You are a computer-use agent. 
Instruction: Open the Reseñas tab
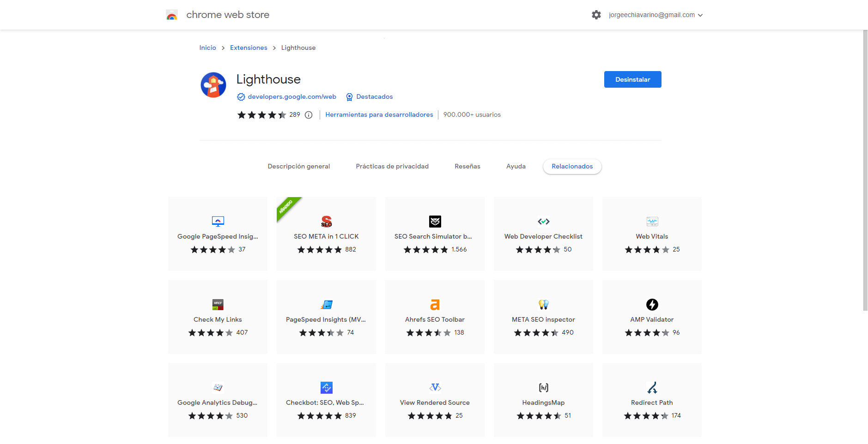click(467, 167)
